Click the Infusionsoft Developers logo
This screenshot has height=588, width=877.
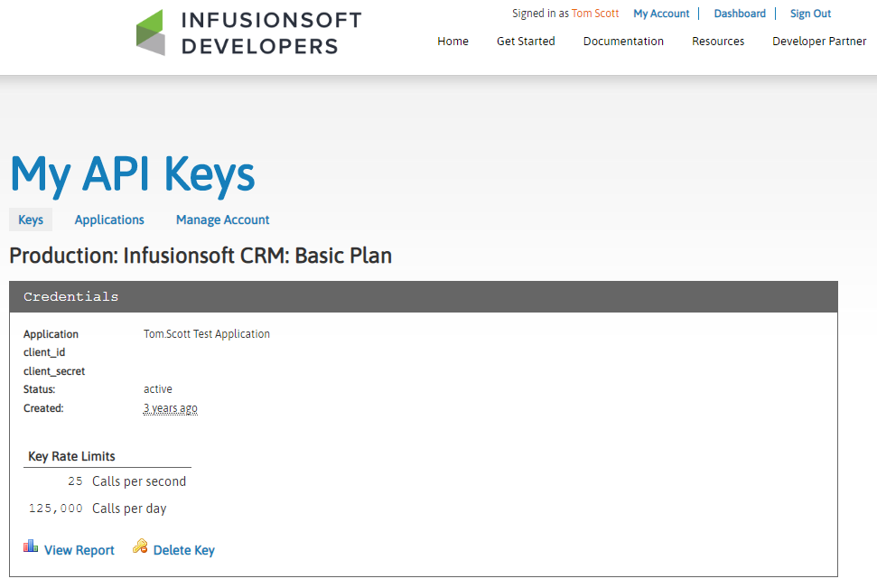pos(249,33)
